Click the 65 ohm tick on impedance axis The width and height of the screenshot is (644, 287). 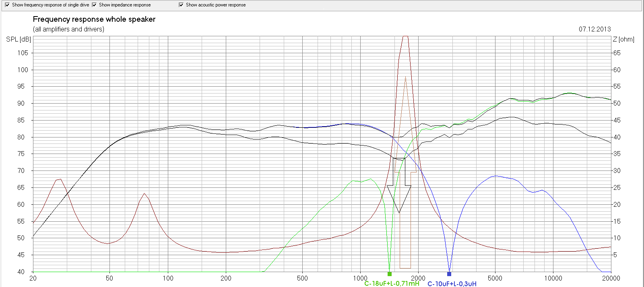[x=617, y=53]
